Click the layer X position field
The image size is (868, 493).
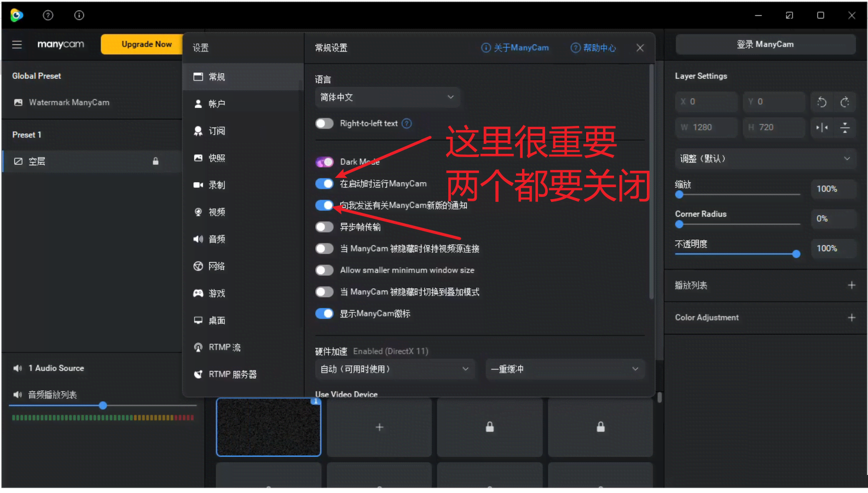tap(707, 102)
